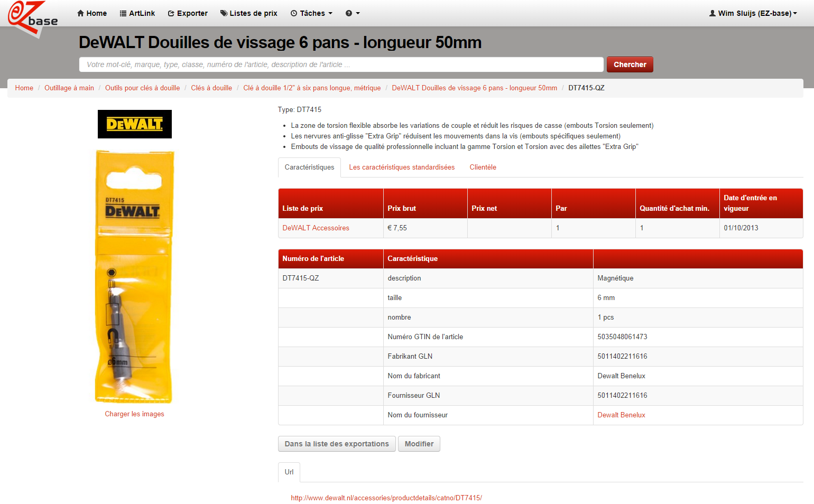
Task: Open Outillage à main breadcrumb
Action: click(x=69, y=88)
